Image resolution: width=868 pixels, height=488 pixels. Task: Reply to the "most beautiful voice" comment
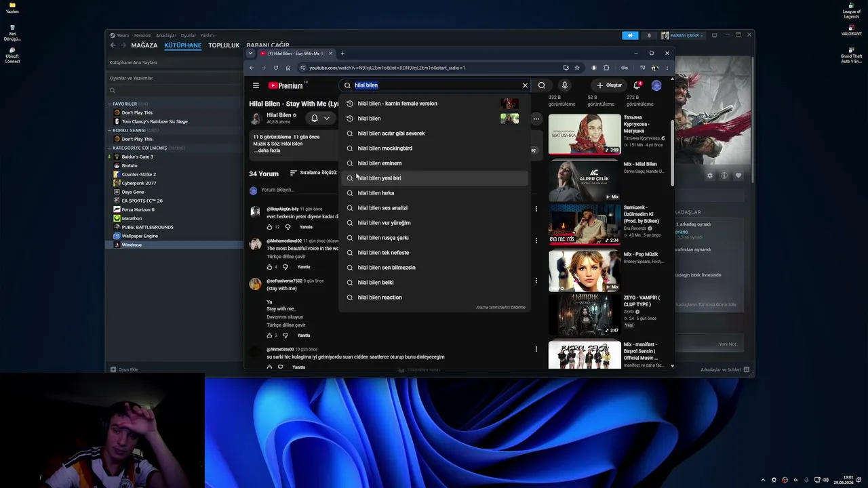303,267
